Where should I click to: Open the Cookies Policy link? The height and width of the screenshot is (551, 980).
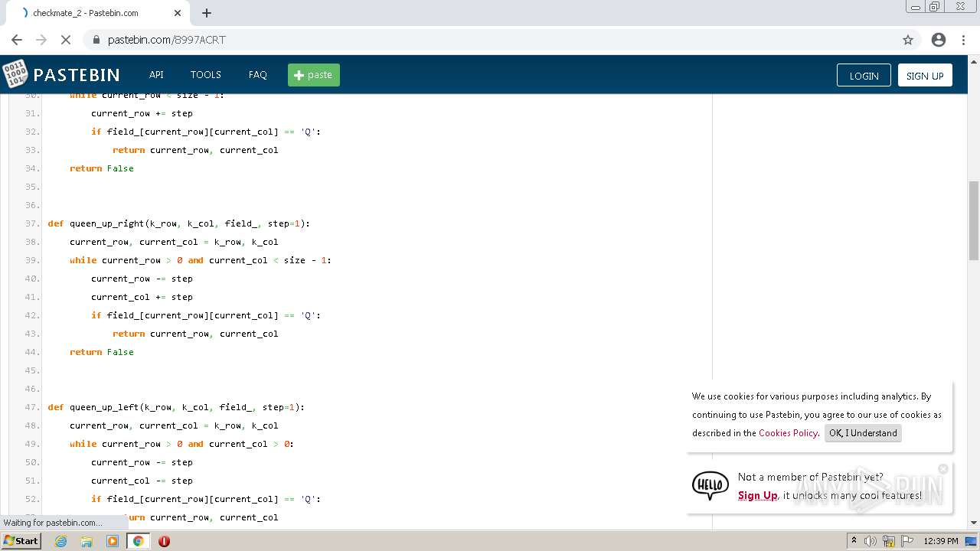pyautogui.click(x=788, y=433)
